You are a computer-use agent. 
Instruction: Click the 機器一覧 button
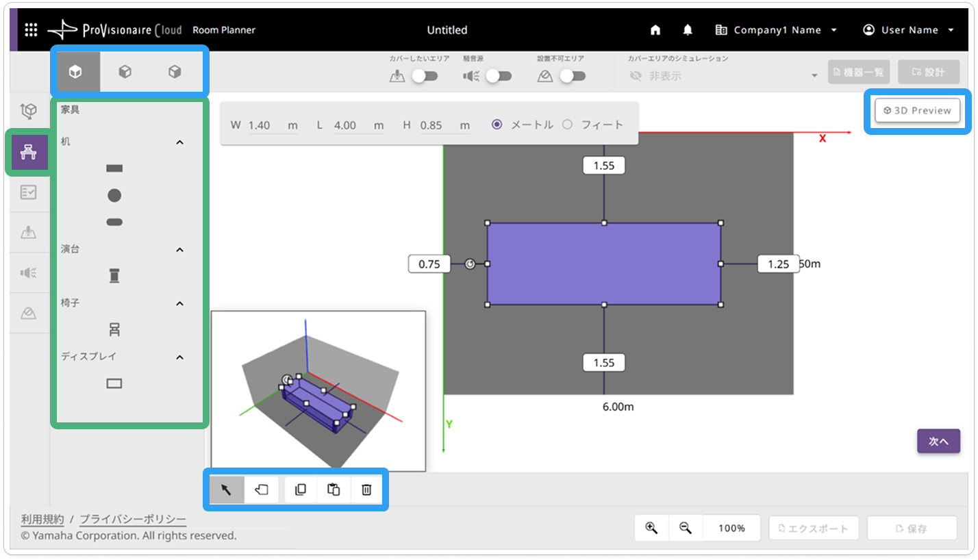click(859, 72)
